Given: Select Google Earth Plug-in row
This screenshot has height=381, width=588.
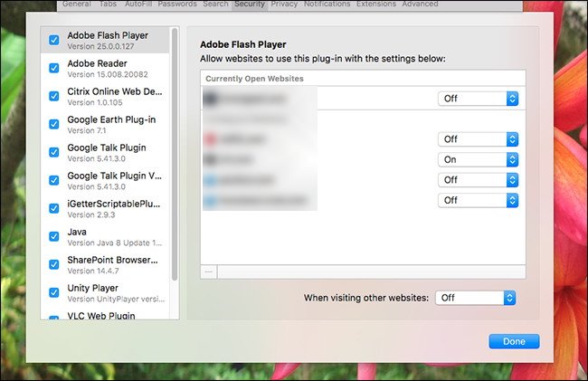Looking at the screenshot, I should tap(105, 125).
